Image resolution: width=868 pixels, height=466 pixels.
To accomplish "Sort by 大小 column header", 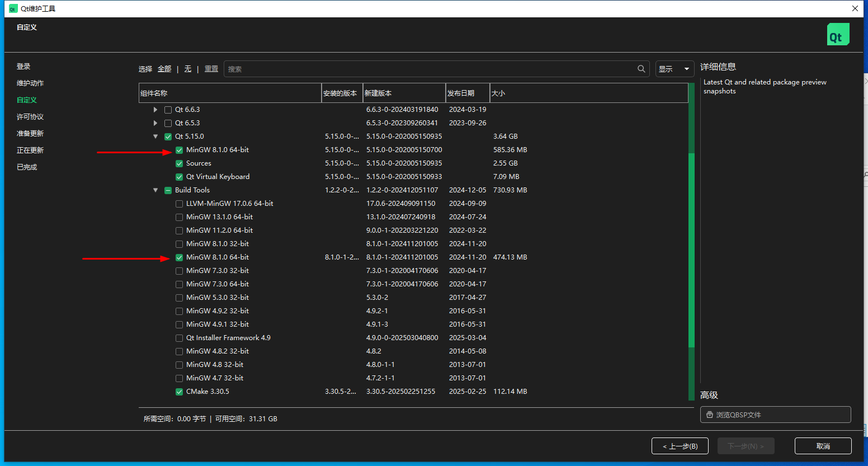I will (589, 93).
